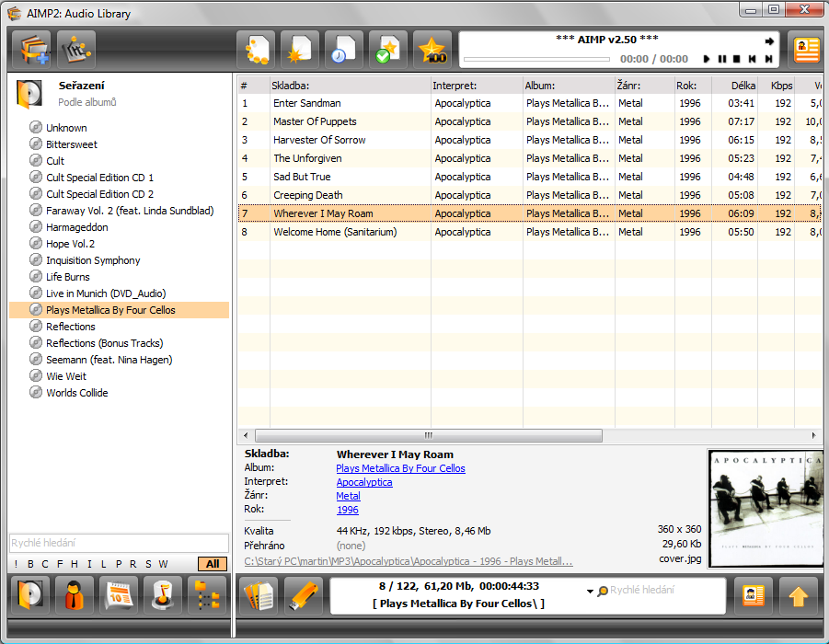
Task: Select the All alphabet filter
Action: (213, 564)
